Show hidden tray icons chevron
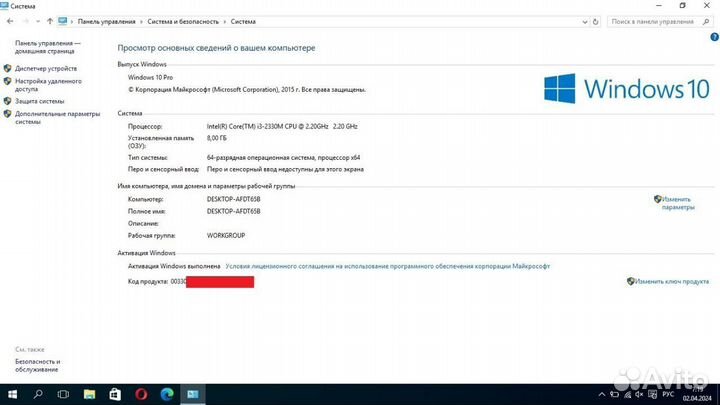The width and height of the screenshot is (720, 405). point(602,394)
